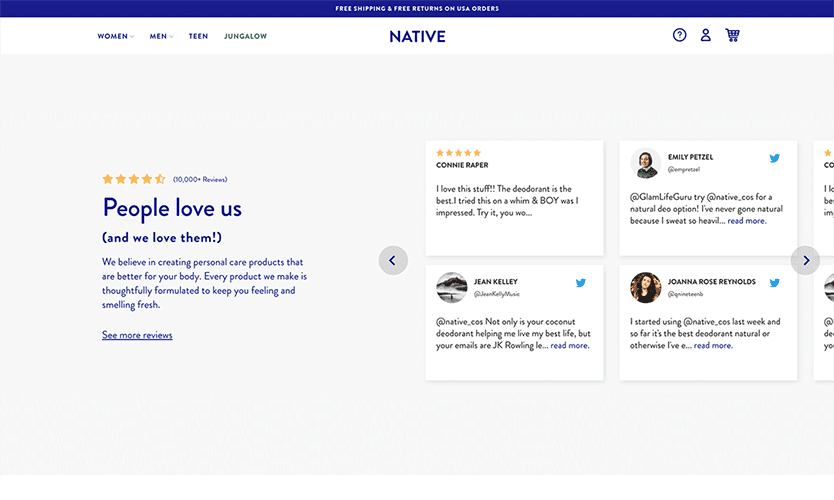Viewport: 834px width, 500px height.
Task: Expand the MEN menu dropdown
Action: [161, 36]
